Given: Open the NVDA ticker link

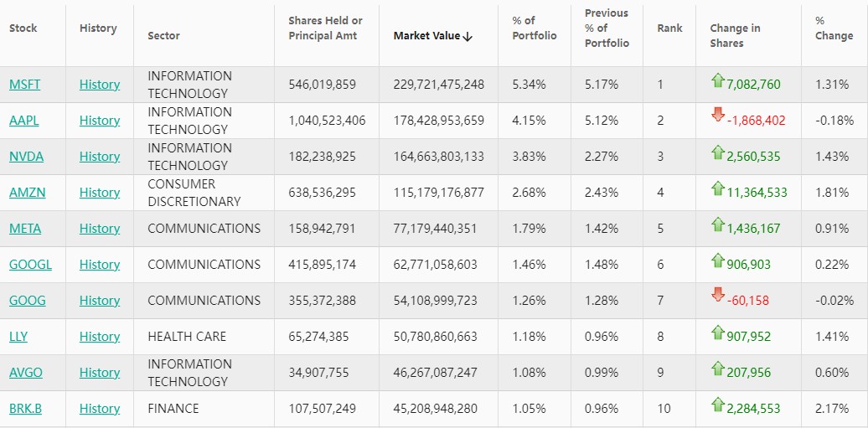Looking at the screenshot, I should pos(26,157).
